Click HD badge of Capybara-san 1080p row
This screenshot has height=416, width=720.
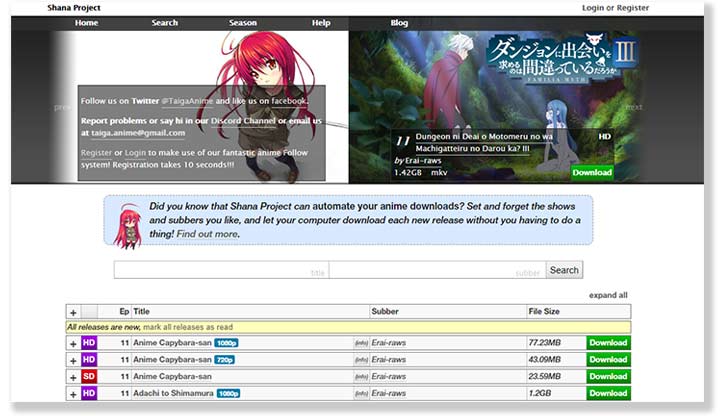pos(89,343)
